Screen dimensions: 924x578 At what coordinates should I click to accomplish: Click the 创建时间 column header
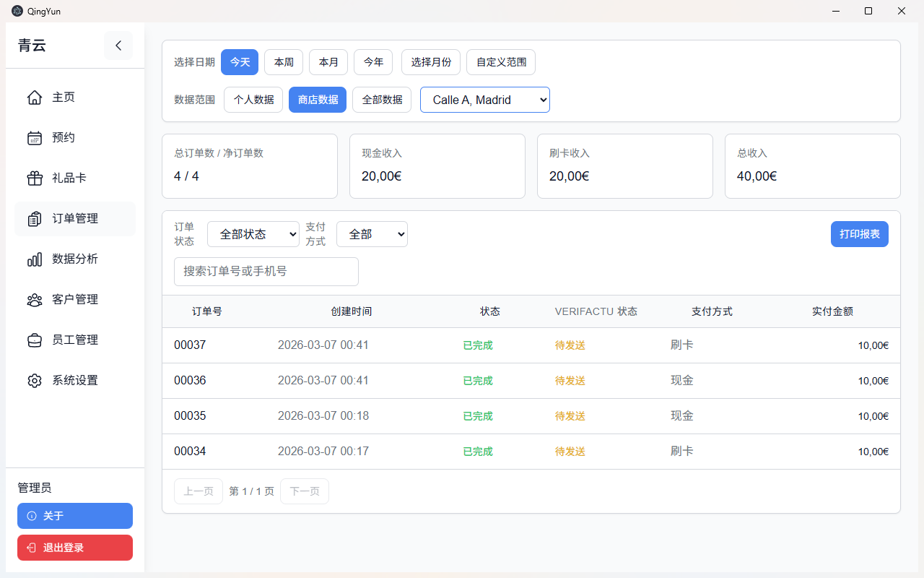[x=352, y=311]
